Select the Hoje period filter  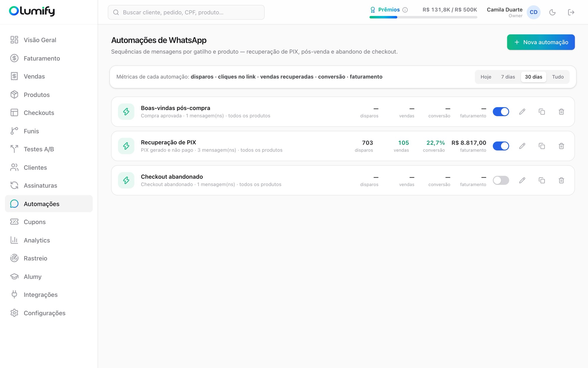pyautogui.click(x=486, y=77)
